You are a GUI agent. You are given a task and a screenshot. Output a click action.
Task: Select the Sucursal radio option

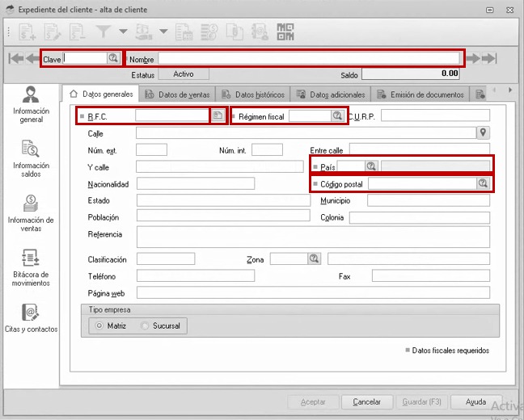click(146, 326)
